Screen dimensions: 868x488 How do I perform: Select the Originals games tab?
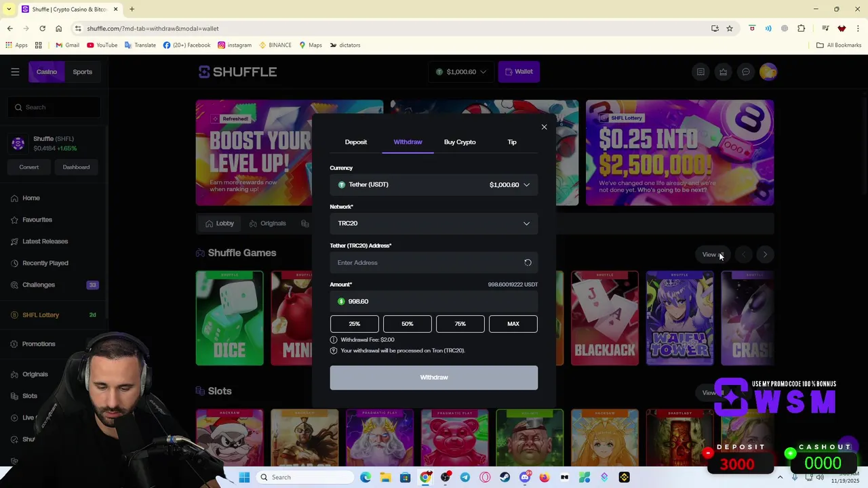pos(268,223)
